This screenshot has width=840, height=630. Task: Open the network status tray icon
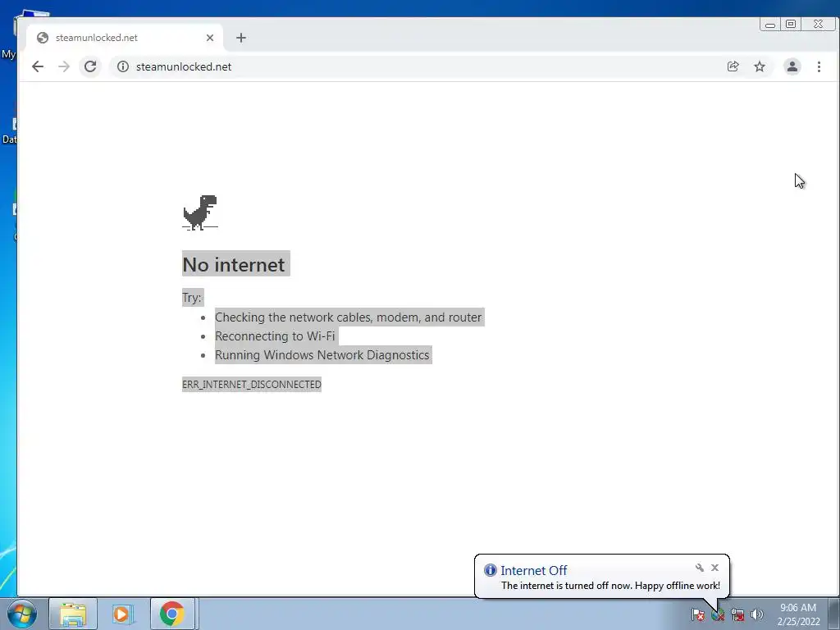[x=737, y=614]
